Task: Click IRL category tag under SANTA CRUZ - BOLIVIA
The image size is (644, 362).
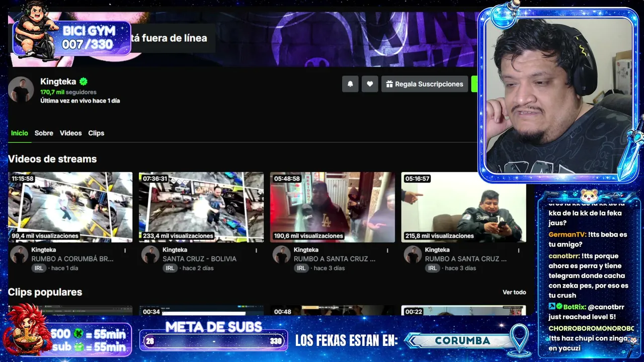Action: pyautogui.click(x=170, y=268)
